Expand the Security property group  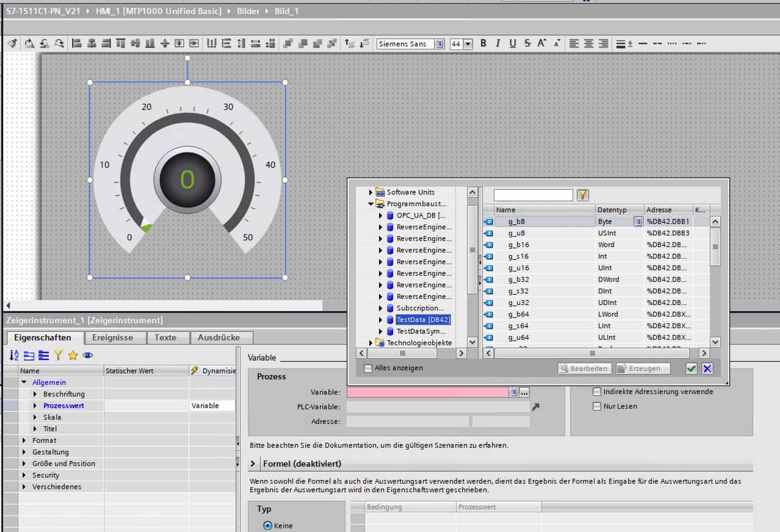tap(24, 475)
